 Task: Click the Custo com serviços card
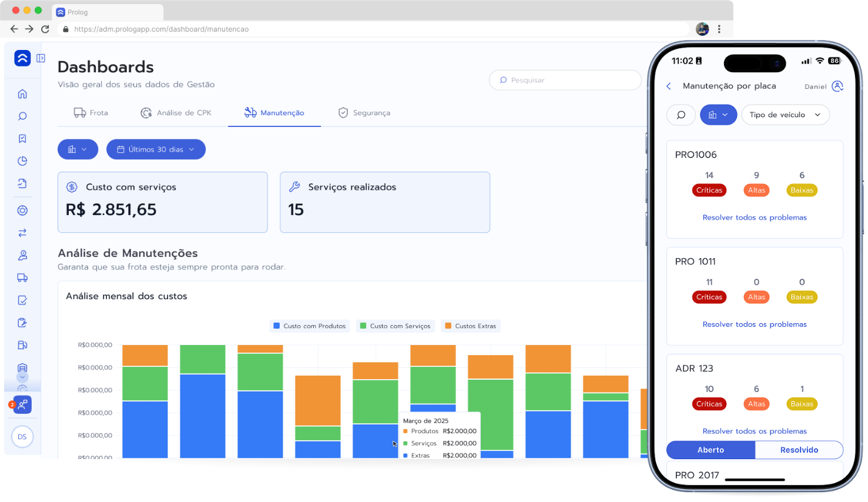pos(163,202)
